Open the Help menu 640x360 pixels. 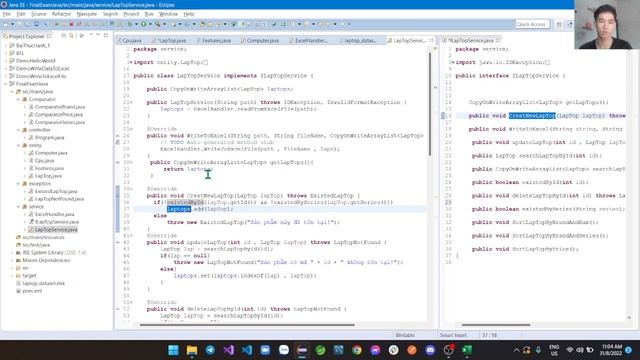click(189, 14)
